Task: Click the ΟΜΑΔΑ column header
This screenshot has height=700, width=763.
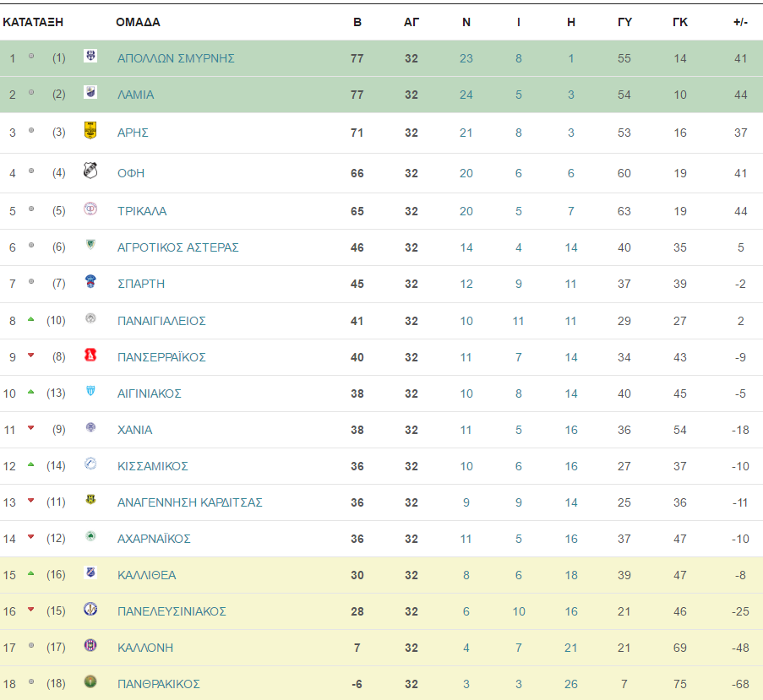Action: pyautogui.click(x=139, y=22)
